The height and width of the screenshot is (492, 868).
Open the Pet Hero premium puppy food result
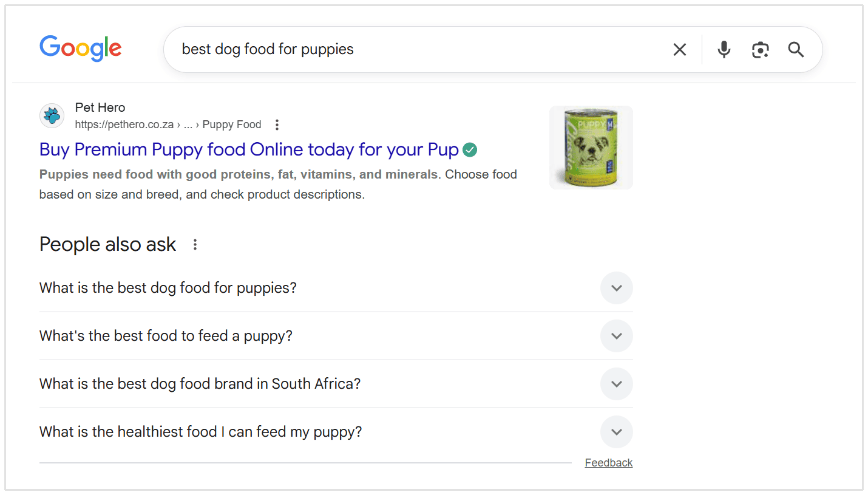tap(248, 149)
